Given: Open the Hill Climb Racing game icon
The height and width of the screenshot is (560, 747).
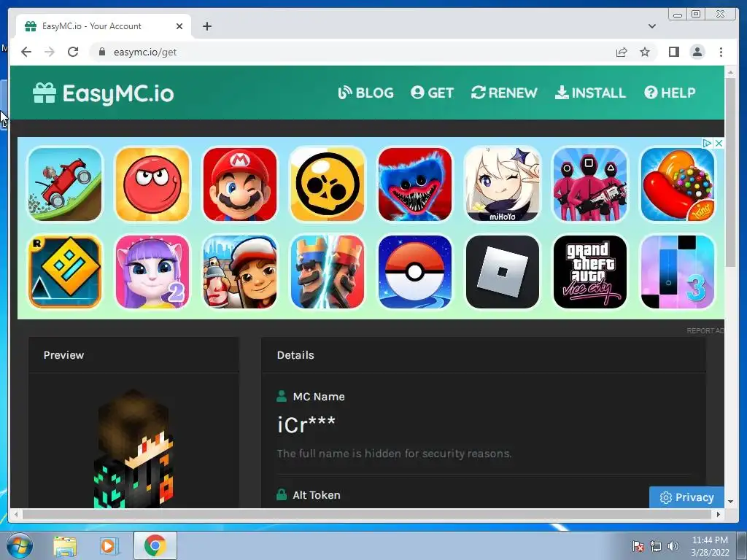Looking at the screenshot, I should pyautogui.click(x=65, y=184).
